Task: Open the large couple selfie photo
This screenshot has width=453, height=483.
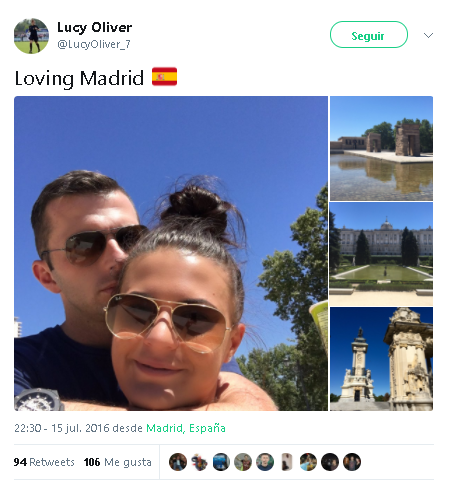Action: [171, 253]
